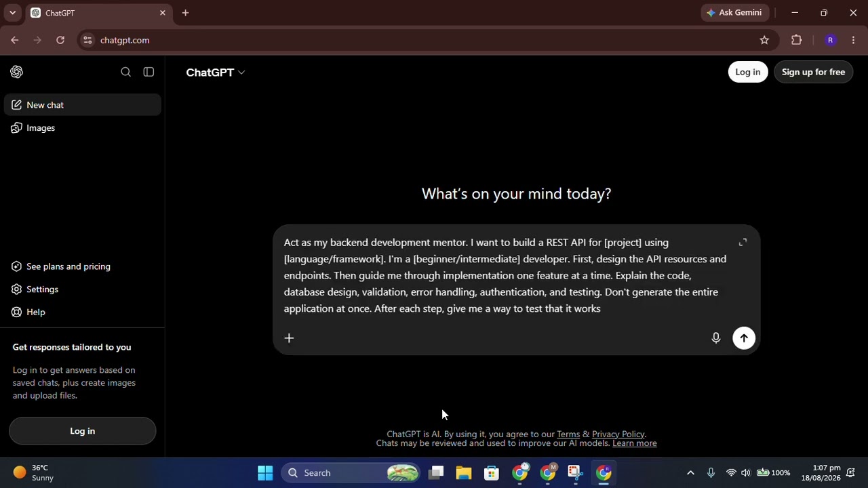Click the ChatGPT logo icon in sidebar
The image size is (868, 488).
(x=17, y=72)
